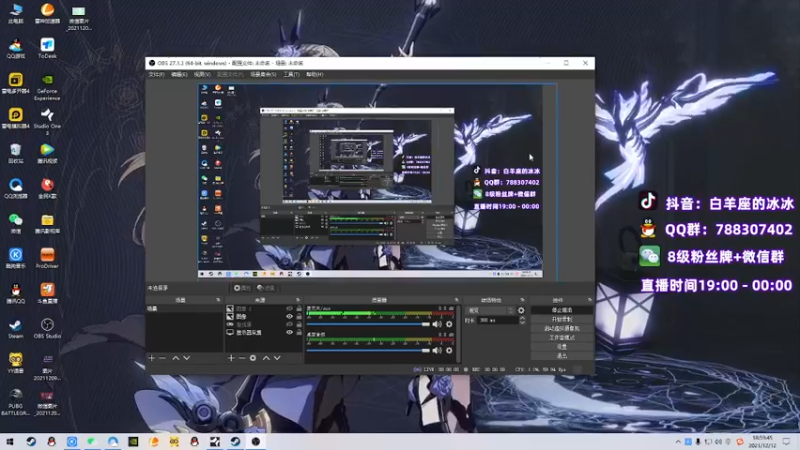Move the selected source up
800x450 pixels.
(x=266, y=358)
